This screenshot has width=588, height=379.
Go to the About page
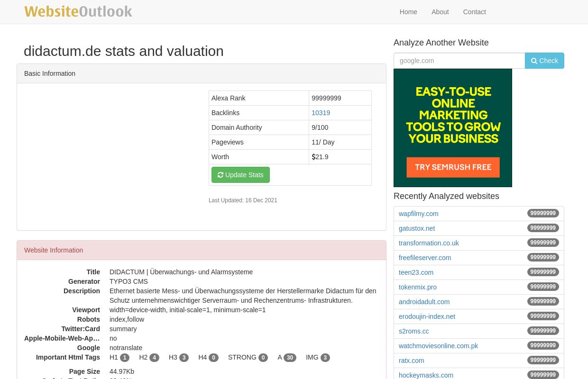point(440,12)
